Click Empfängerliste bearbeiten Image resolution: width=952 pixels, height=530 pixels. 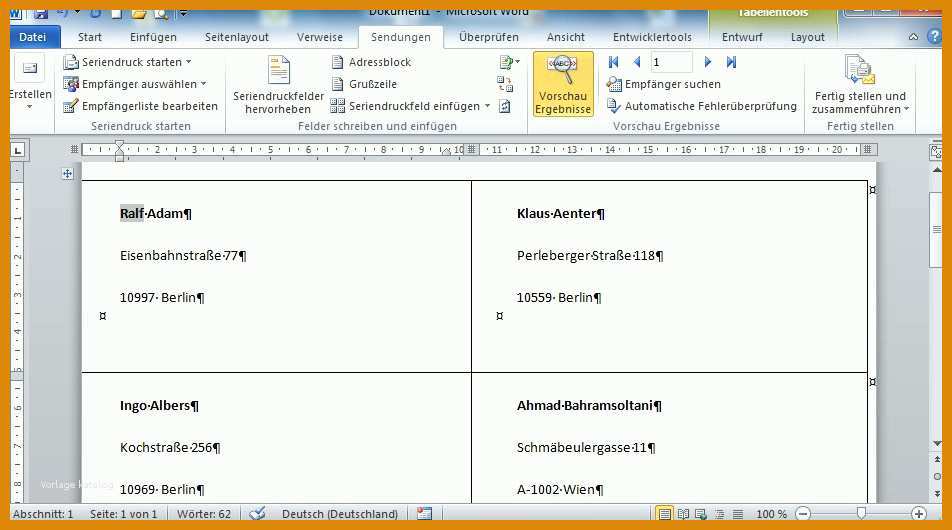pyautogui.click(x=140, y=106)
